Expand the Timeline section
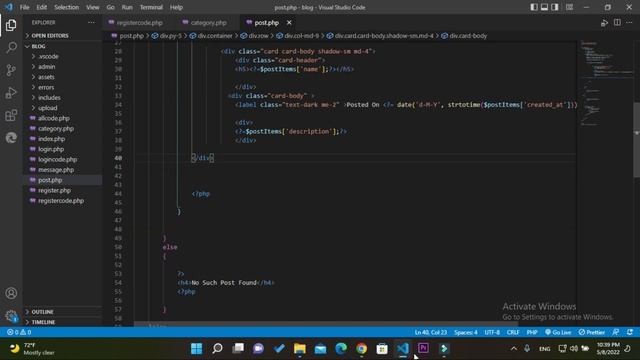 62,322
